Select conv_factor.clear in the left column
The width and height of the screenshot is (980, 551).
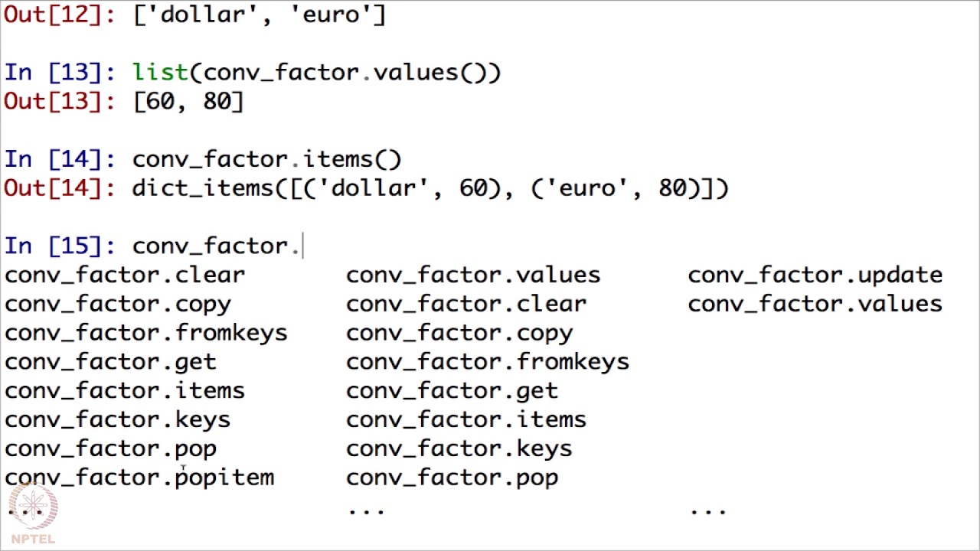click(125, 275)
